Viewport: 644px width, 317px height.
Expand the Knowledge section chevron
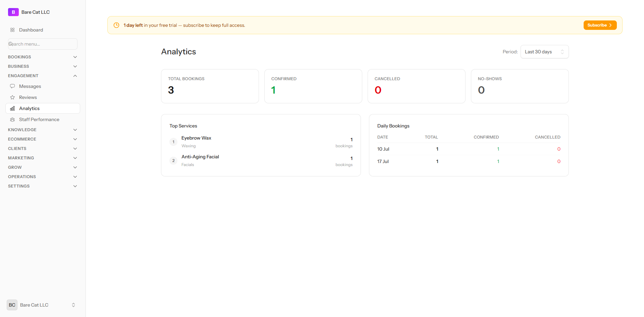point(75,130)
